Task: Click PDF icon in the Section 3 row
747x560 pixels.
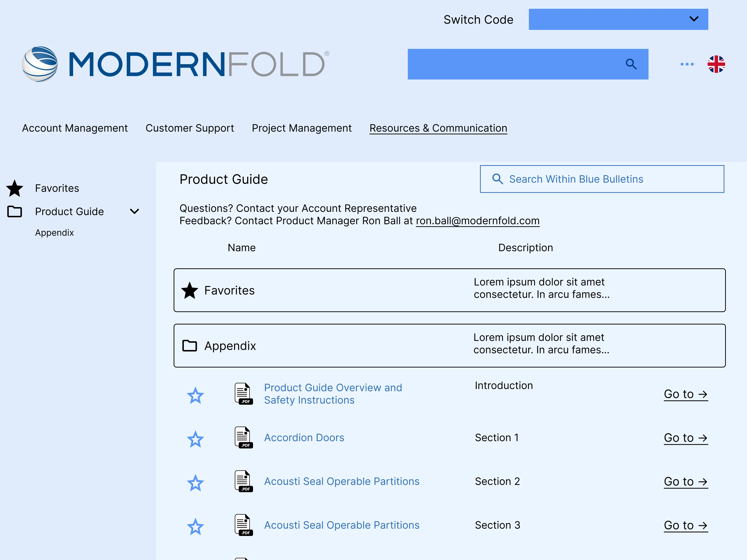Action: click(243, 525)
